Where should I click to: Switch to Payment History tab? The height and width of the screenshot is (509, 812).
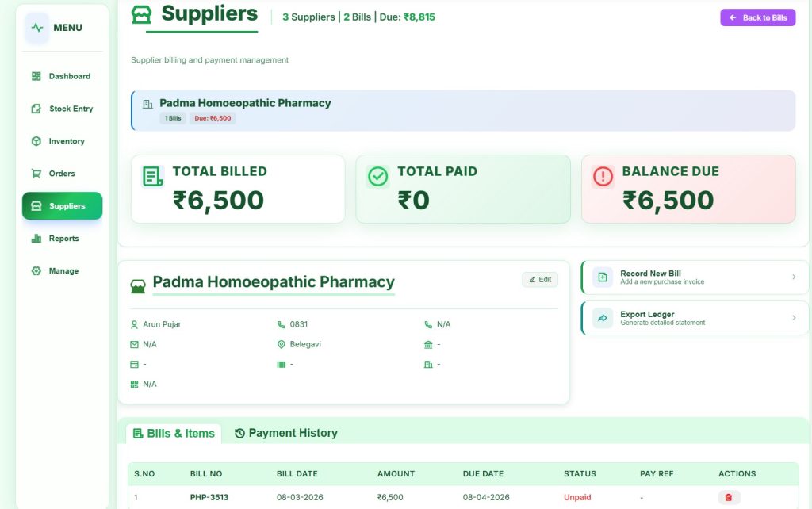286,433
